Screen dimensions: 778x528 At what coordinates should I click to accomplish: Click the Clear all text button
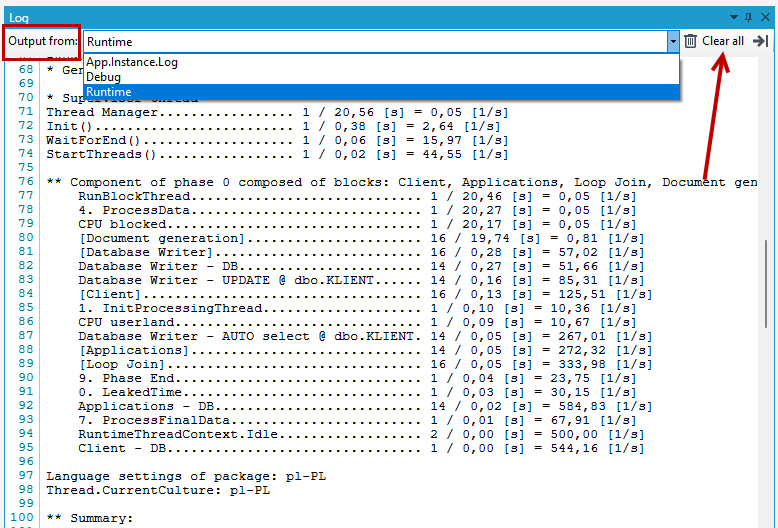pos(722,41)
